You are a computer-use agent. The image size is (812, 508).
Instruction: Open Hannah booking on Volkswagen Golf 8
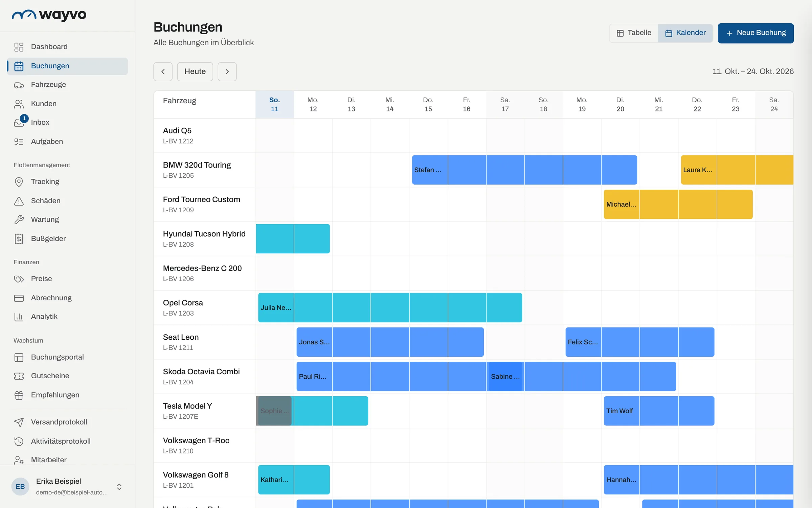pos(698,480)
